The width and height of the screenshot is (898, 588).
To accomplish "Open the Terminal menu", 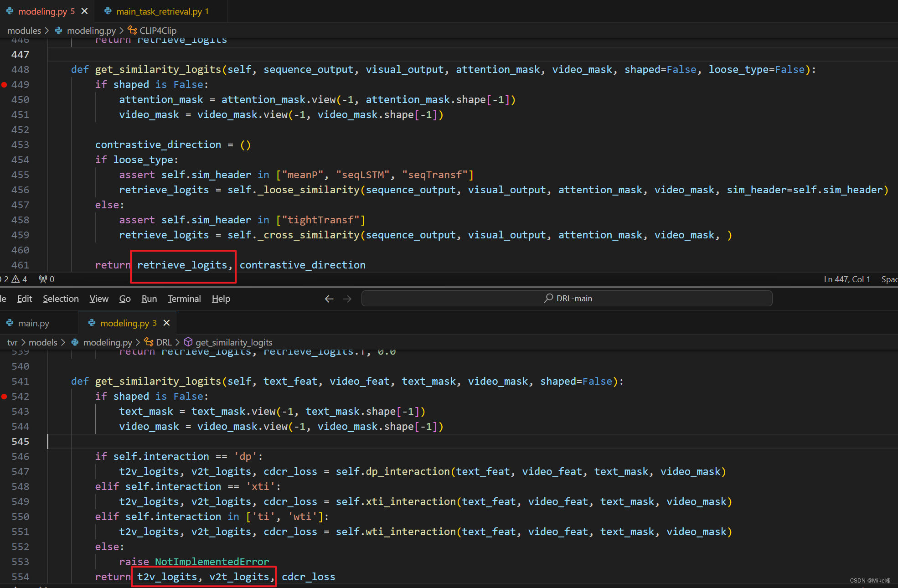I will pos(184,299).
